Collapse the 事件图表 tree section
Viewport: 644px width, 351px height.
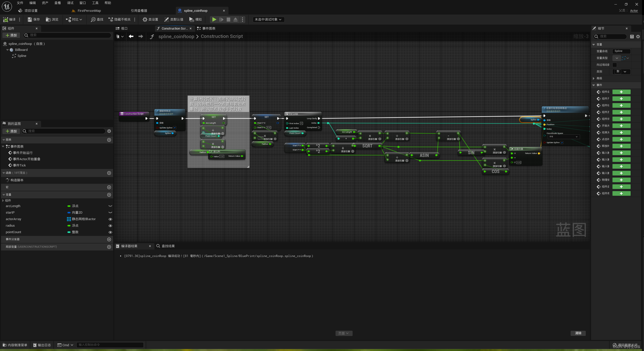pyautogui.click(x=3, y=146)
